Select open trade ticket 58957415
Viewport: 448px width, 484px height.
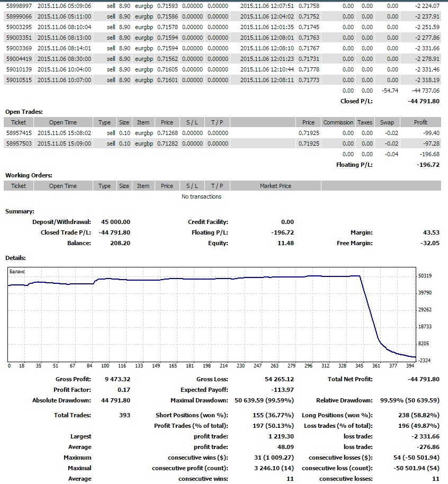(x=19, y=133)
